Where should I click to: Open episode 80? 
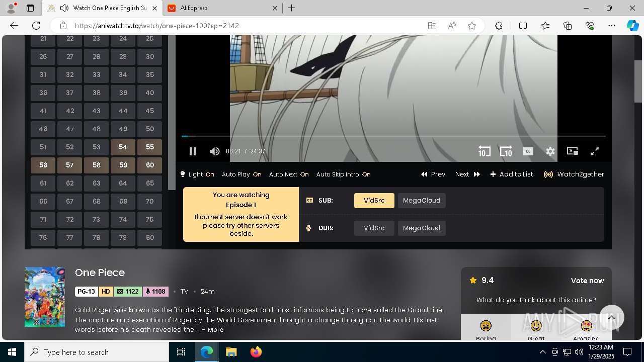pos(149,238)
